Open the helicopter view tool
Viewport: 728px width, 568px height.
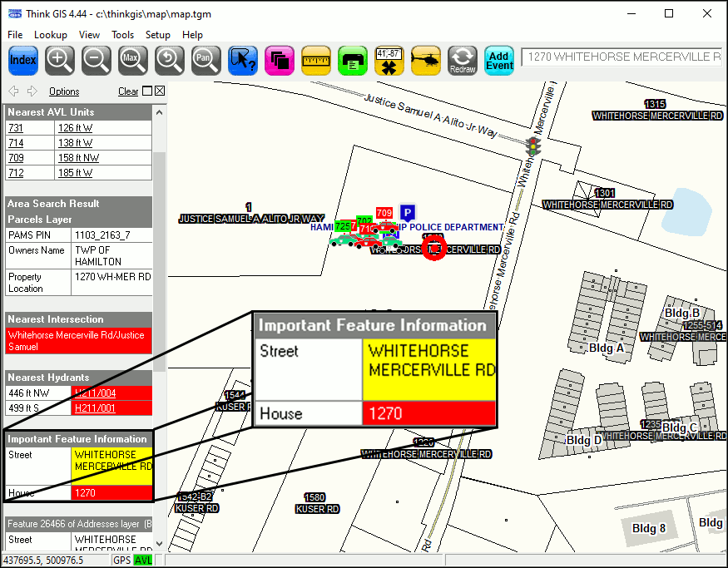pos(426,60)
